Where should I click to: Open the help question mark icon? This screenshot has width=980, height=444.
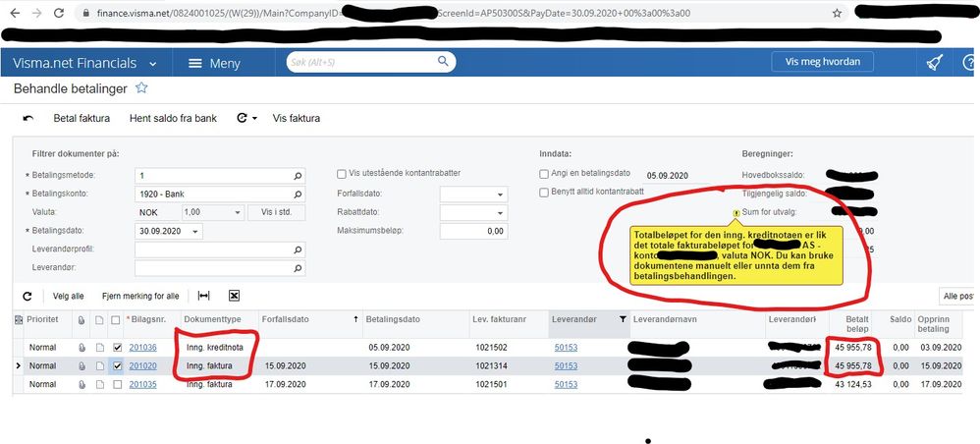point(970,63)
